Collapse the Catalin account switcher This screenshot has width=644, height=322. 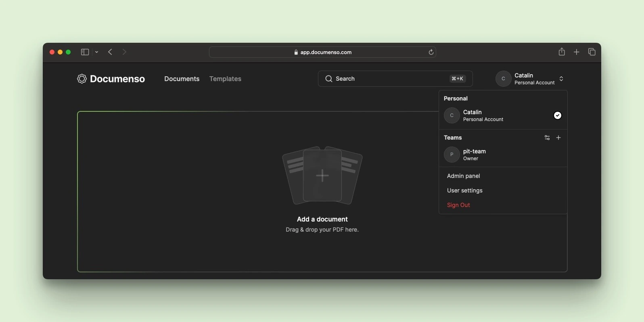click(561, 79)
